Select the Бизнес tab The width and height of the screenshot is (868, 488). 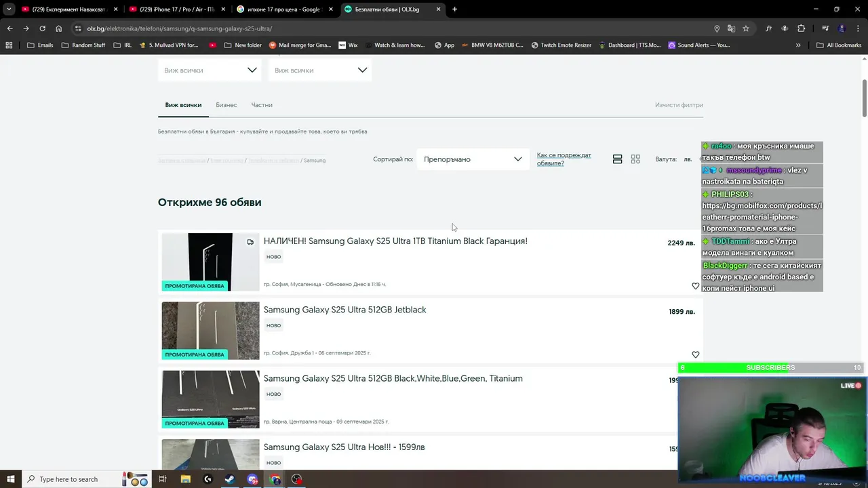tap(226, 105)
